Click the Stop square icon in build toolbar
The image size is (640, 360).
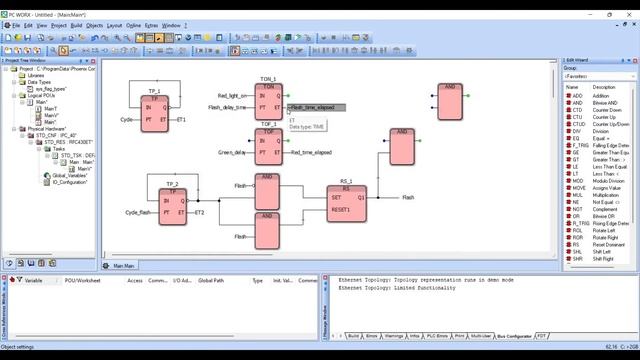(334, 38)
